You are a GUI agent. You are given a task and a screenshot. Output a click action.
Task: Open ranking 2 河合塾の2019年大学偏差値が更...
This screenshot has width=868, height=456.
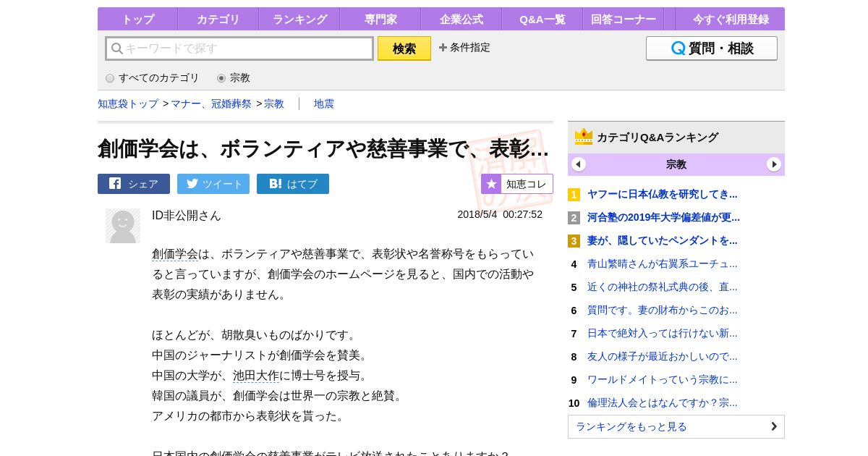coord(663,217)
